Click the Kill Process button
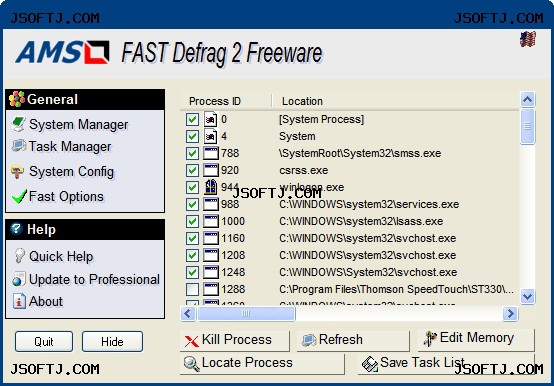 [x=235, y=340]
